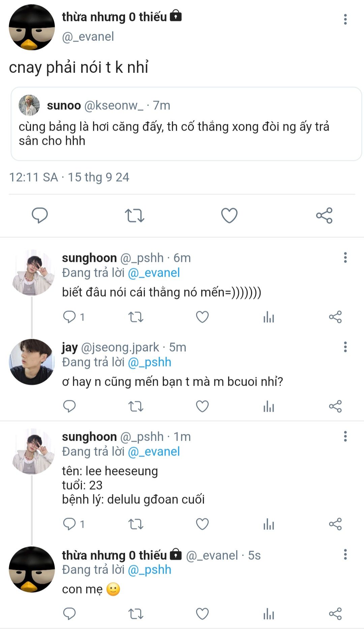This screenshot has height=629, width=364.
Task: Retweet jay's reply to @_pshh
Action: coord(136,406)
